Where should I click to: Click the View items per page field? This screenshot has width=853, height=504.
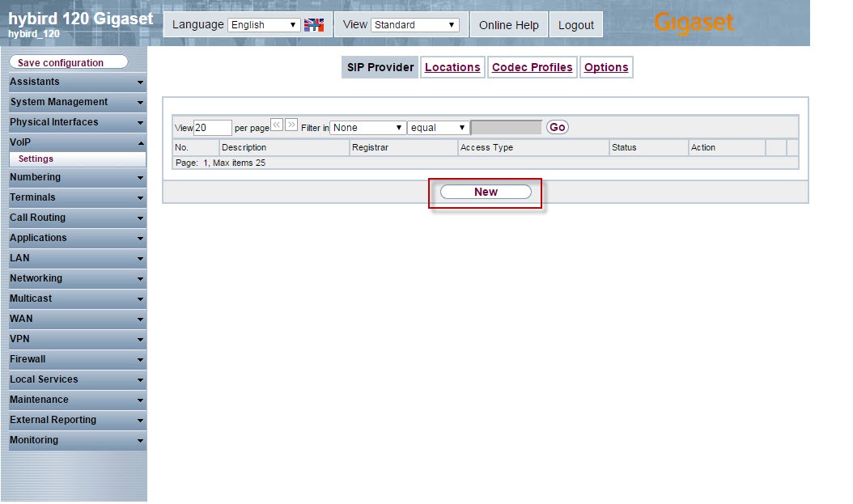pyautogui.click(x=213, y=128)
